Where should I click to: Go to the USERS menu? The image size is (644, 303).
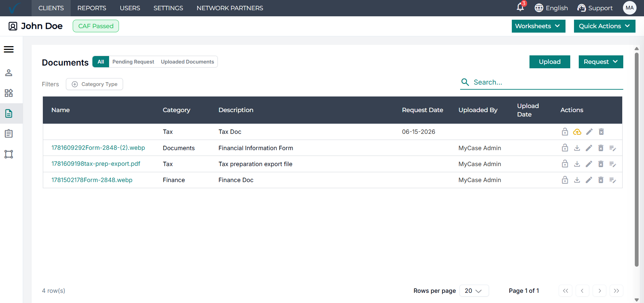130,8
